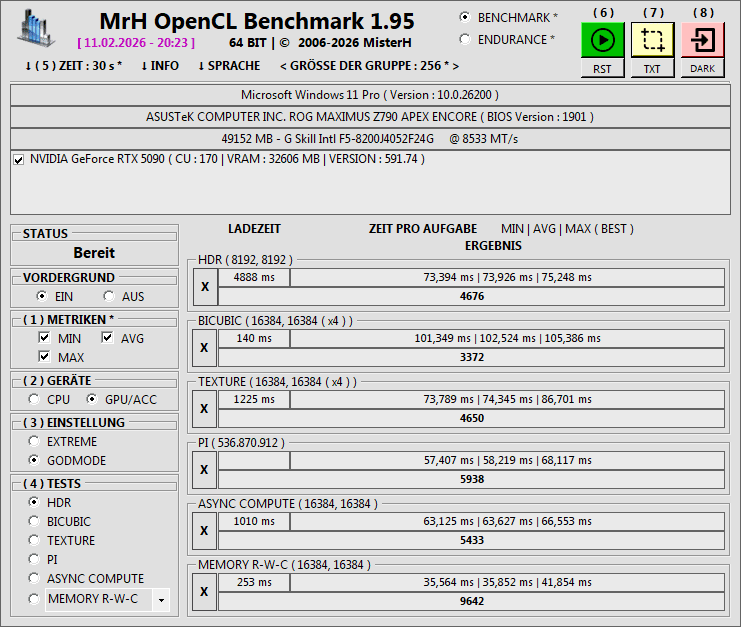Select the HDR test radio button
741x627 pixels.
click(x=34, y=502)
